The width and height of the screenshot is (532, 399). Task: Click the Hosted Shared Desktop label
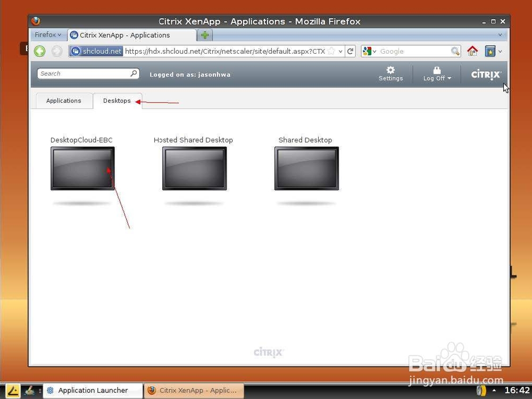194,140
